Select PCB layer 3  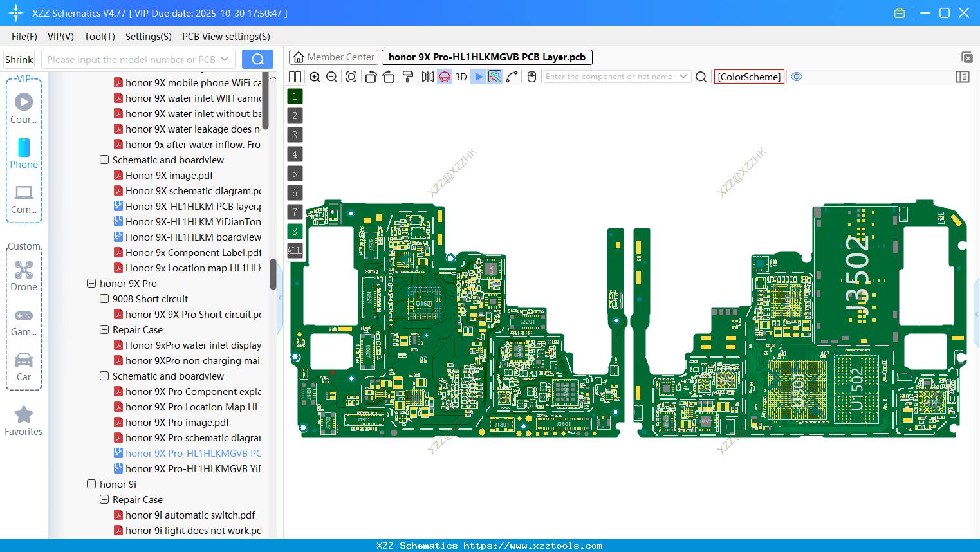coord(295,134)
